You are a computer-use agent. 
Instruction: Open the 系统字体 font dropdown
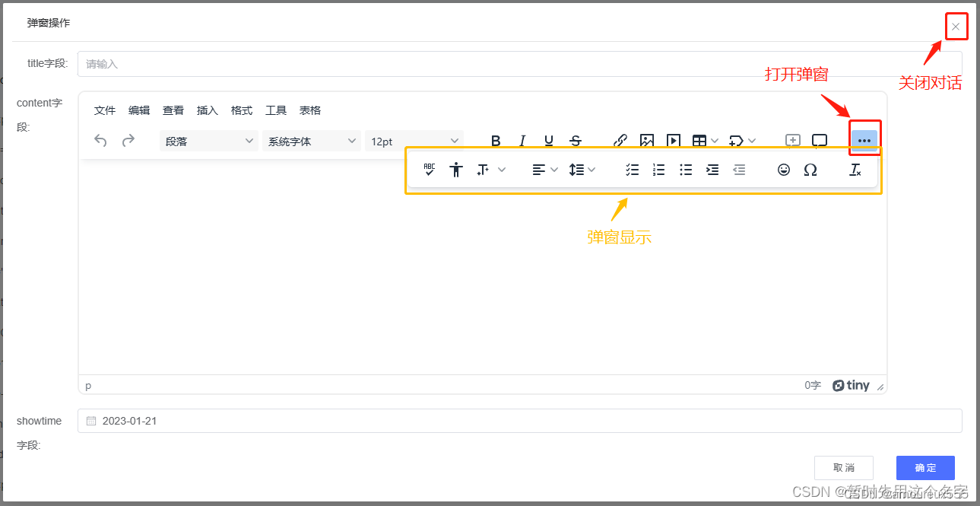(x=312, y=140)
